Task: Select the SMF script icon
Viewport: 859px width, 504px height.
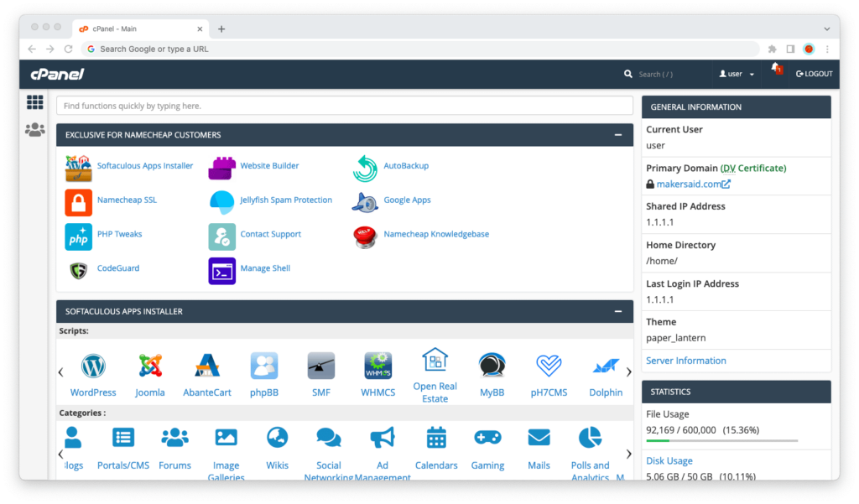Action: pyautogui.click(x=321, y=366)
